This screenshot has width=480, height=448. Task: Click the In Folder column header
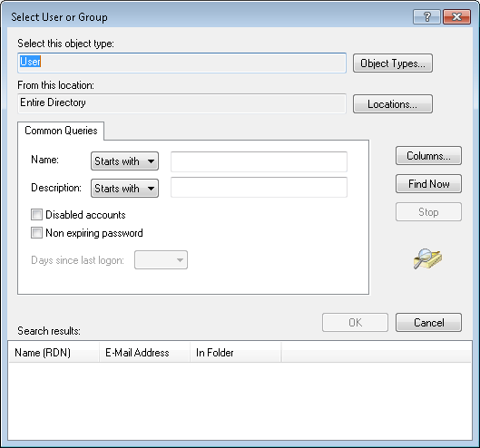(x=235, y=353)
